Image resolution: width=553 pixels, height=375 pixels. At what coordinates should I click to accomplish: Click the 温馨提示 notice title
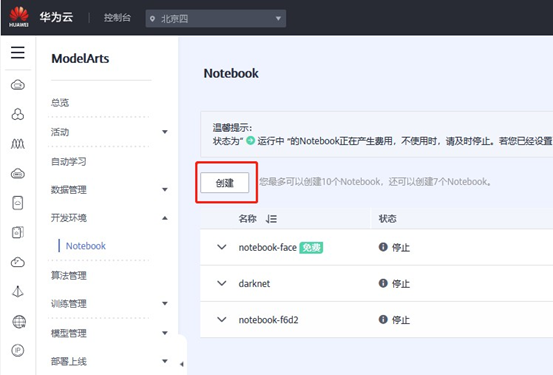(232, 128)
